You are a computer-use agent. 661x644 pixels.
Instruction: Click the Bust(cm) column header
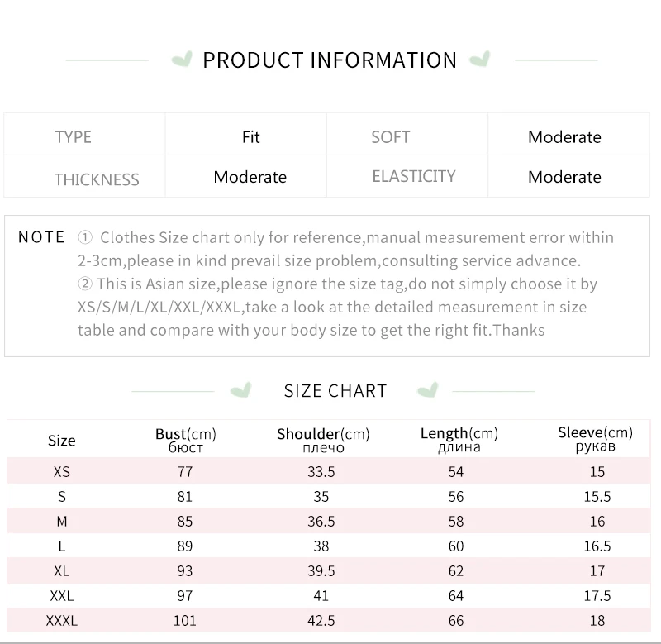click(185, 440)
